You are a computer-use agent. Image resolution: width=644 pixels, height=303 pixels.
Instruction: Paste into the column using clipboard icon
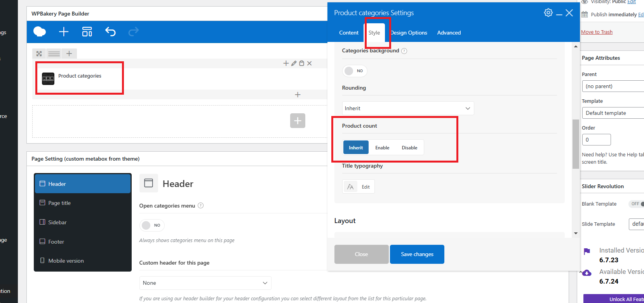tap(301, 63)
